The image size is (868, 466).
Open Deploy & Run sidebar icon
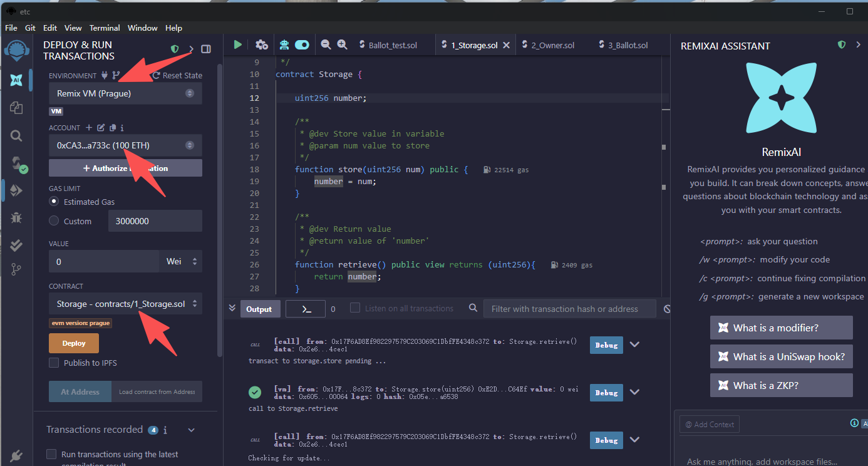[16, 190]
